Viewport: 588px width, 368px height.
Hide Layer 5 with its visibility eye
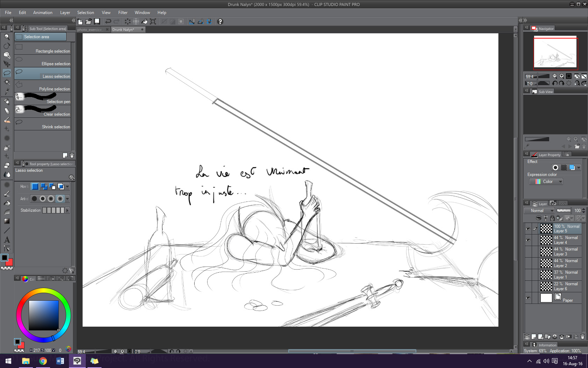pos(528,229)
